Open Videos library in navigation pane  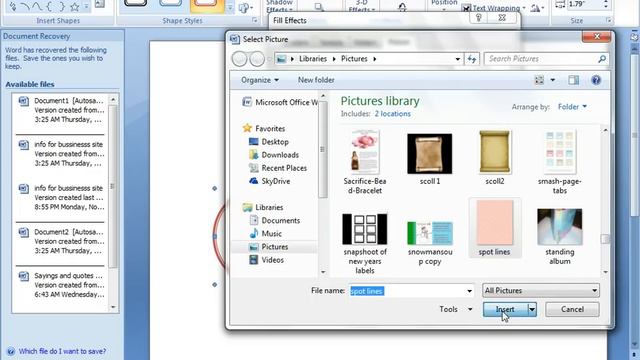coord(267,260)
